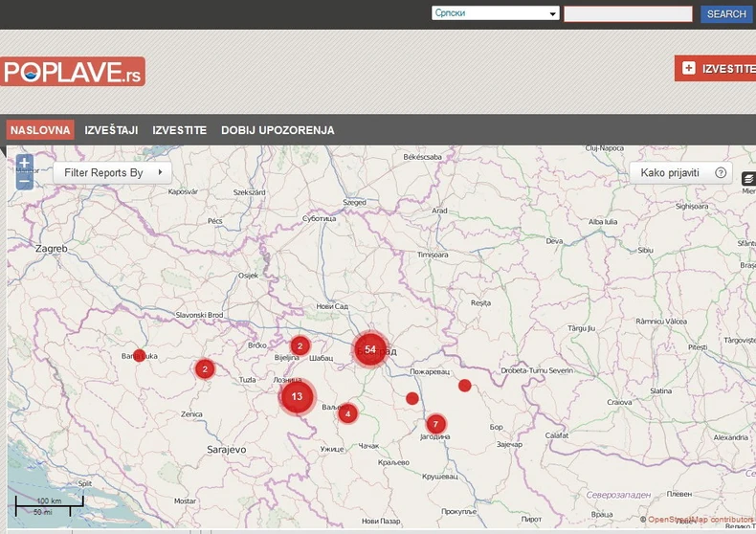Zoom out the map with minus button
Screen dimensions: 756x534
point(24,181)
